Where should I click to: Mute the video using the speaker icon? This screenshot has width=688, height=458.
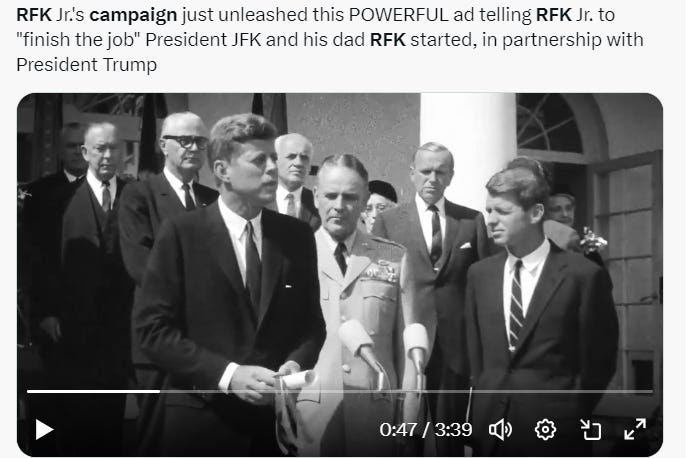[500, 429]
